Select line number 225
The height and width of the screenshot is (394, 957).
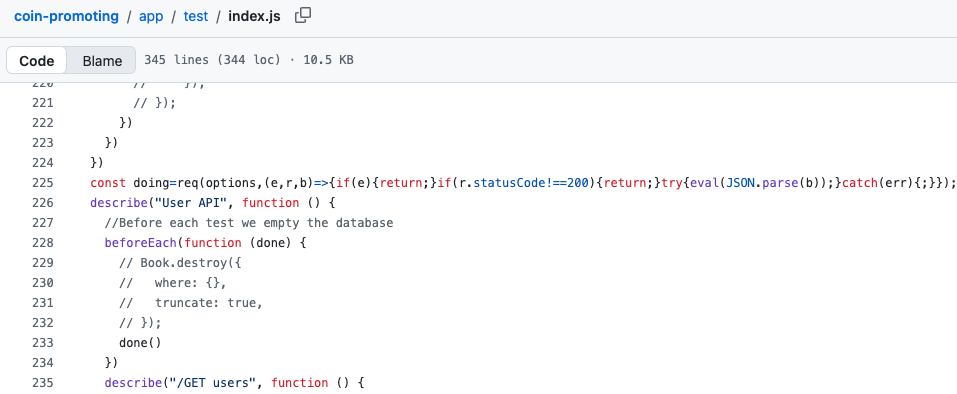(43, 183)
